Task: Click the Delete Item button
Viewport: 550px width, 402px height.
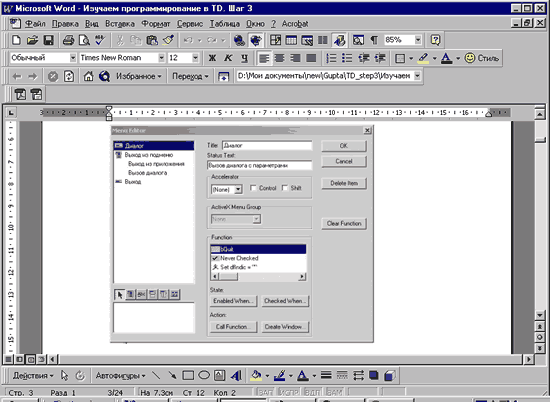Action: (344, 183)
